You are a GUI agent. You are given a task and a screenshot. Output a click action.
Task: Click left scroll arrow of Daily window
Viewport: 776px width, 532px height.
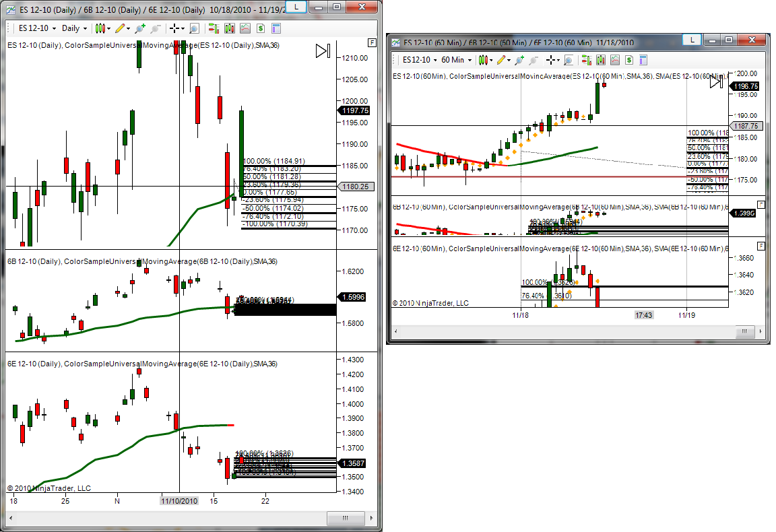11,518
